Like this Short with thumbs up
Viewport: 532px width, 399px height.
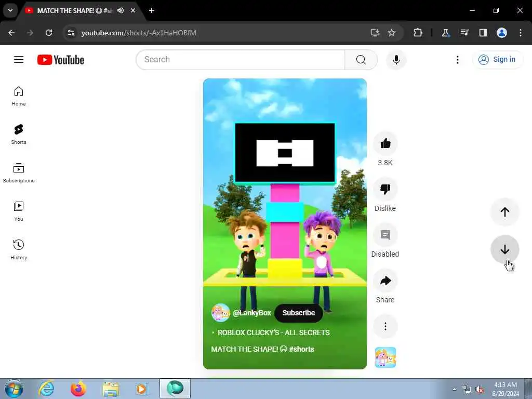(x=385, y=143)
